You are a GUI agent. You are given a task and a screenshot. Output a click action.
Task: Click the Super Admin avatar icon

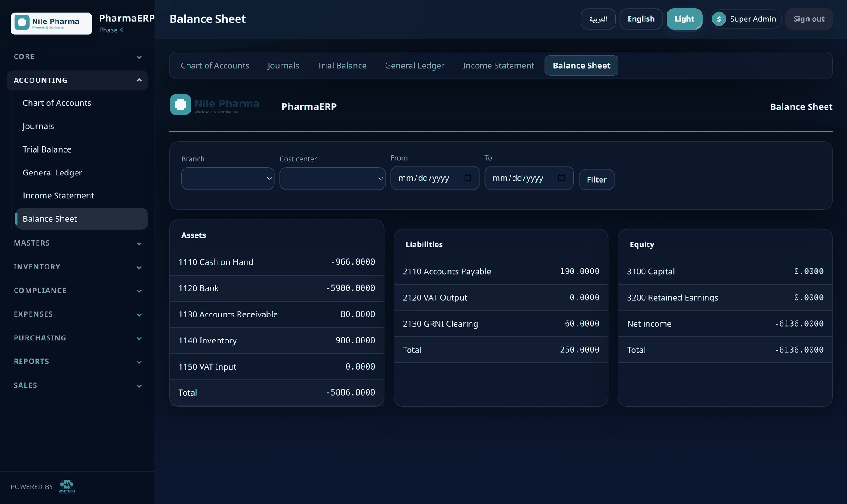point(719,19)
